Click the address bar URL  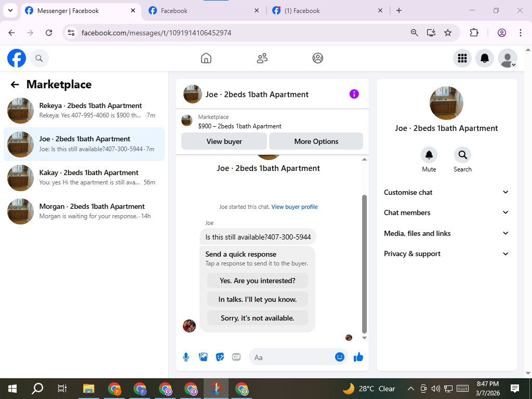click(156, 33)
